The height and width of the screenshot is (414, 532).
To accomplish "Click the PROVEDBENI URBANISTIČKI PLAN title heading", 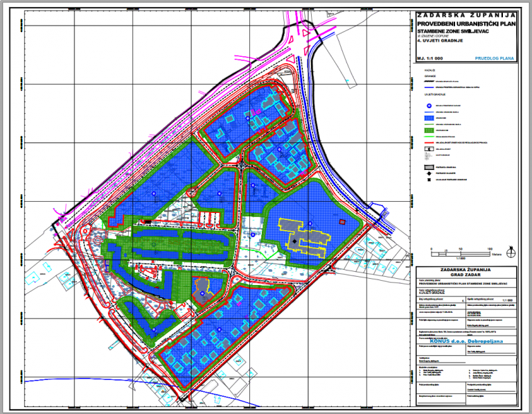I will (466, 22).
